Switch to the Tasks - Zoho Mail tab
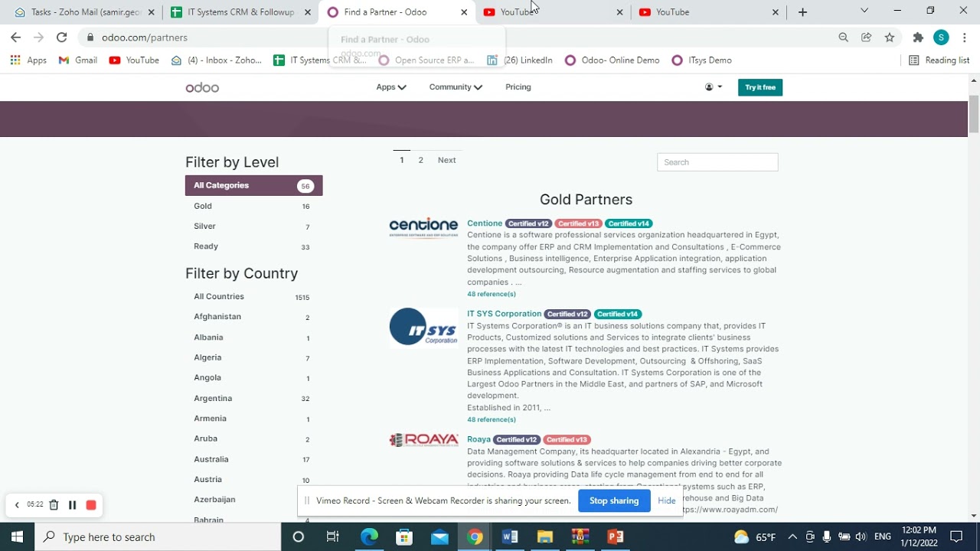 click(84, 12)
